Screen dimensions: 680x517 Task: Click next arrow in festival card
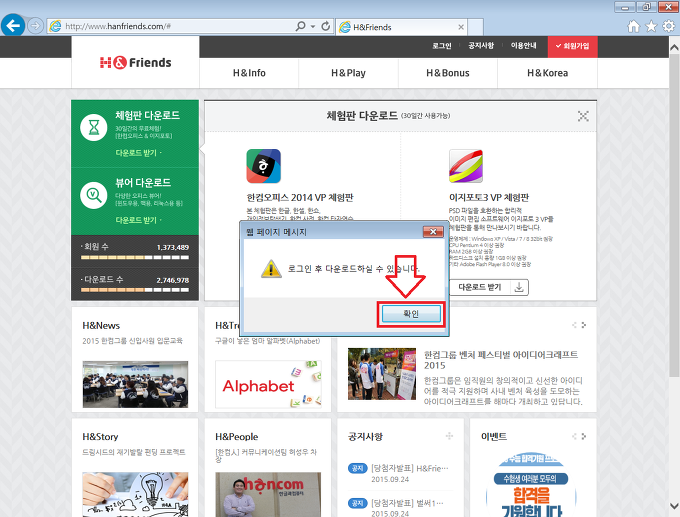click(x=584, y=325)
